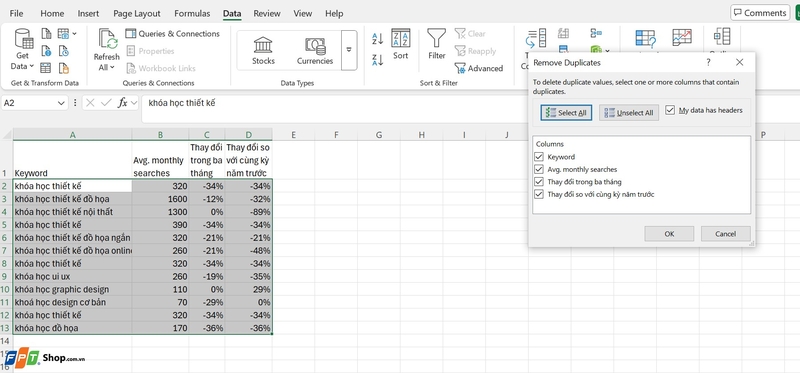Open the Comments pane
Image resolution: width=800 pixels, height=373 pixels.
760,13
